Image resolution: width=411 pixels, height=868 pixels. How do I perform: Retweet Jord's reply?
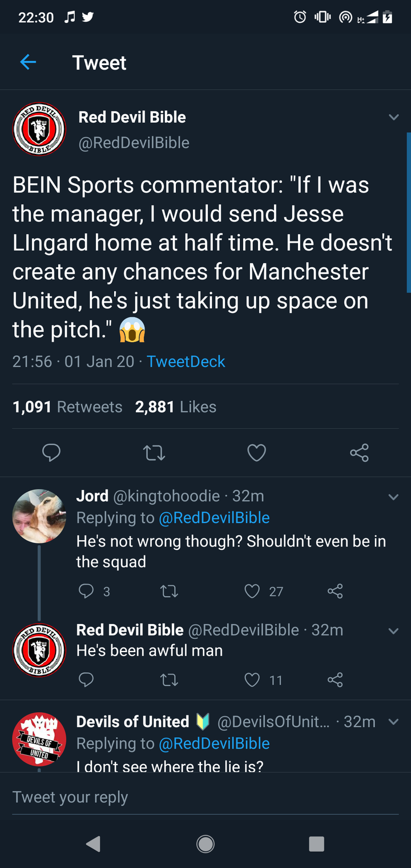coord(169,591)
